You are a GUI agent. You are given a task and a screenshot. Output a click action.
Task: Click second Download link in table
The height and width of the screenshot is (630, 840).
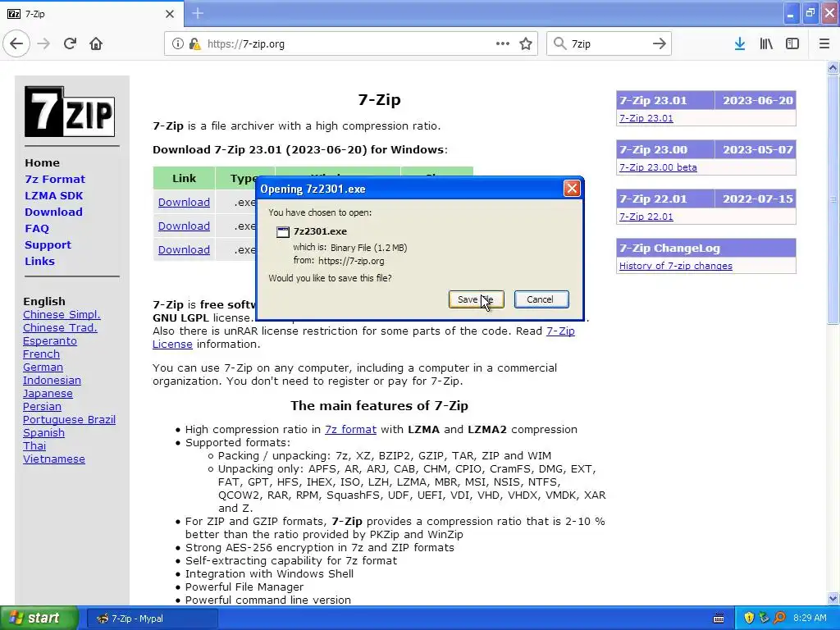[184, 226]
